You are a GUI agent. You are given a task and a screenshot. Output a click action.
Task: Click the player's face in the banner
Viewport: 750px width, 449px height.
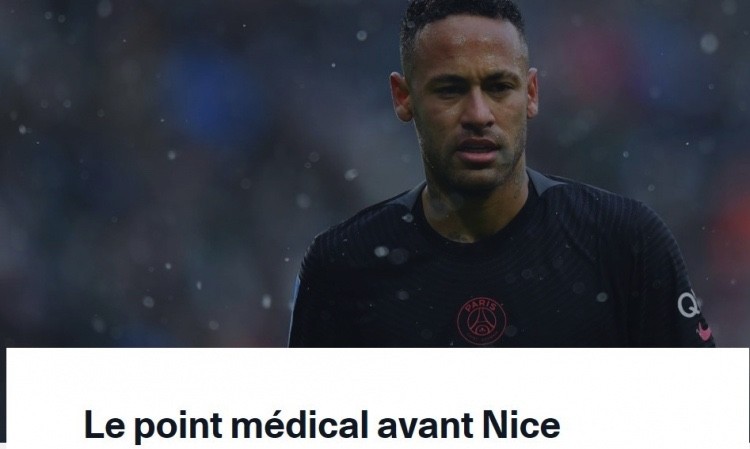[x=471, y=105]
